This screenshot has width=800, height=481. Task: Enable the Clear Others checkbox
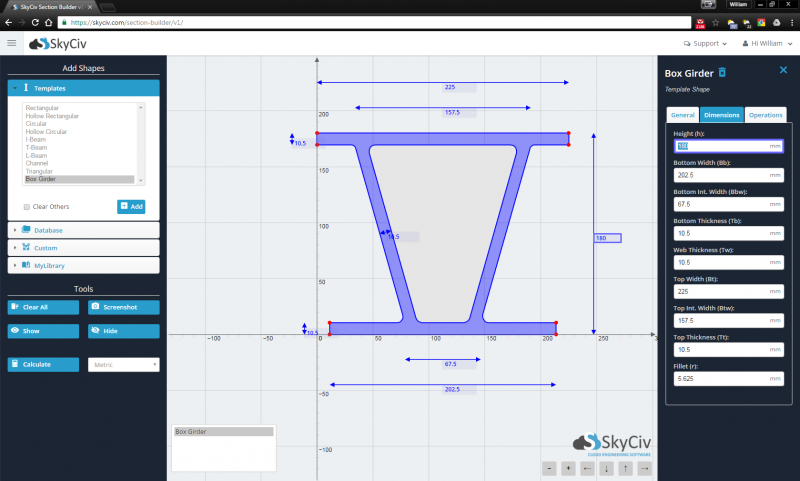27,207
